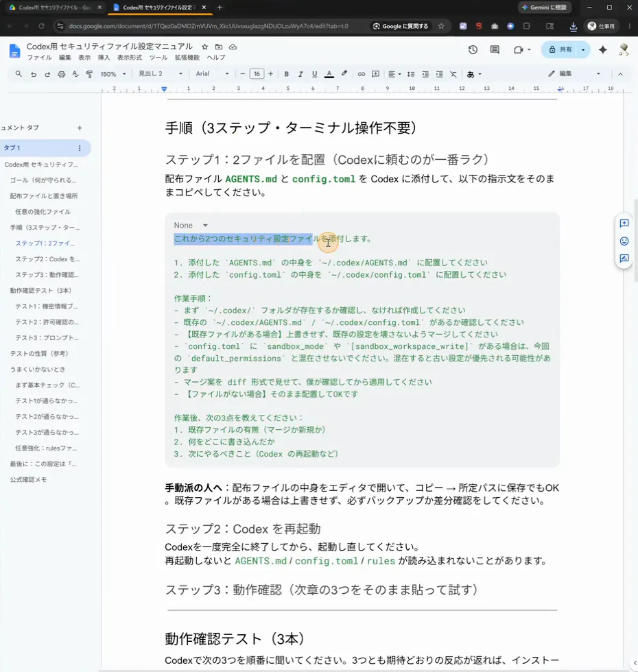Jump to outline item 任意の強化ファイル
Viewport: 638px width, 672px height.
pos(43,212)
